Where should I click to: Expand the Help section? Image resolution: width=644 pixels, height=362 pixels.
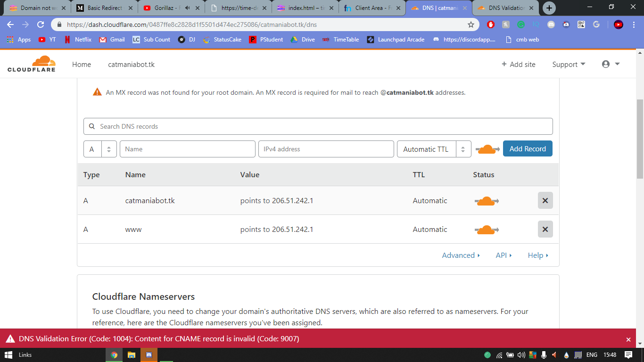click(x=538, y=255)
